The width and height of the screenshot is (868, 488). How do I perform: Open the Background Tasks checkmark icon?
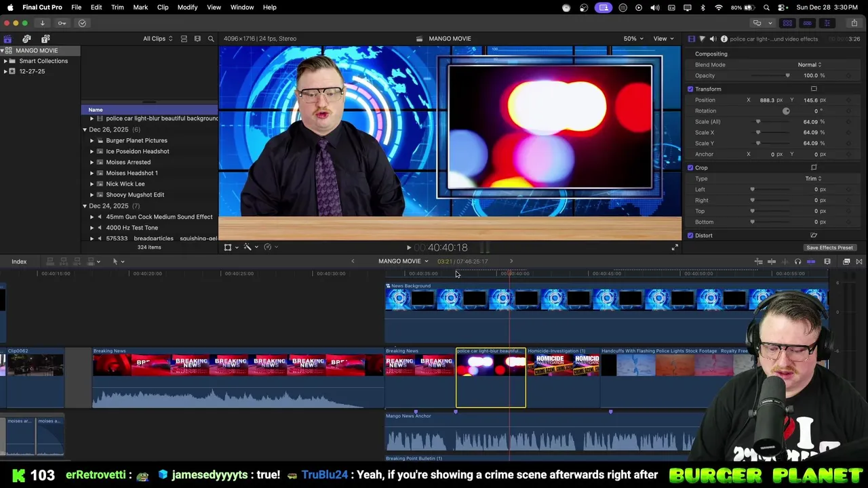click(82, 23)
